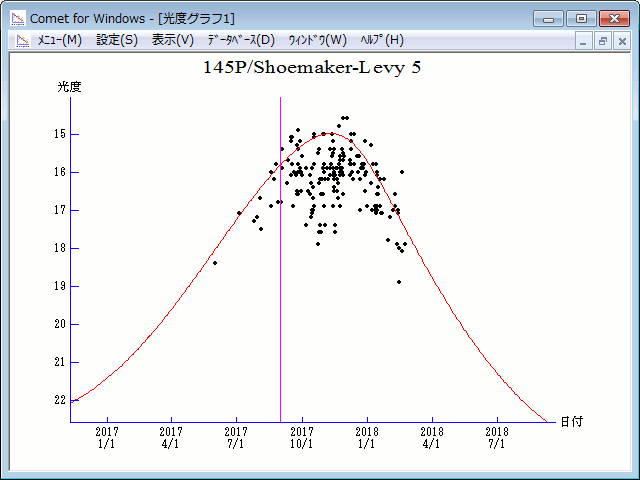
Task: Click the 光度 y-axis label
Action: (69, 87)
